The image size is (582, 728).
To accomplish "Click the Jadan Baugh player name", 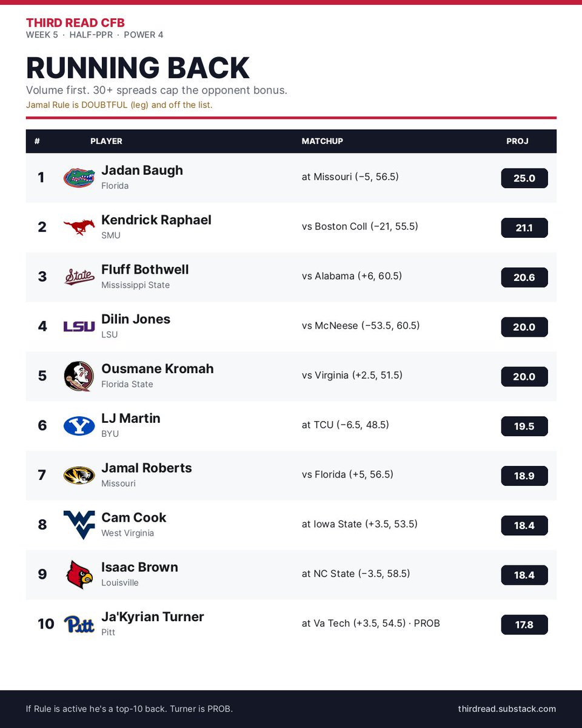I will pyautogui.click(x=142, y=170).
